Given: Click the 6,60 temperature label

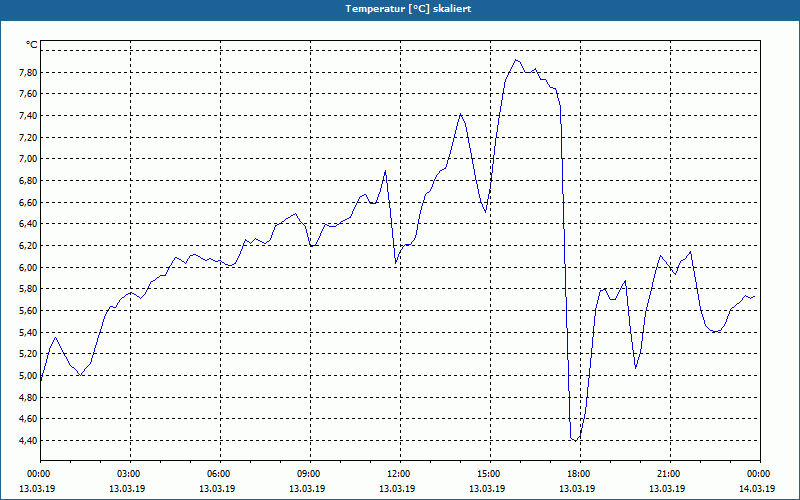Looking at the screenshot, I should pyautogui.click(x=28, y=203).
